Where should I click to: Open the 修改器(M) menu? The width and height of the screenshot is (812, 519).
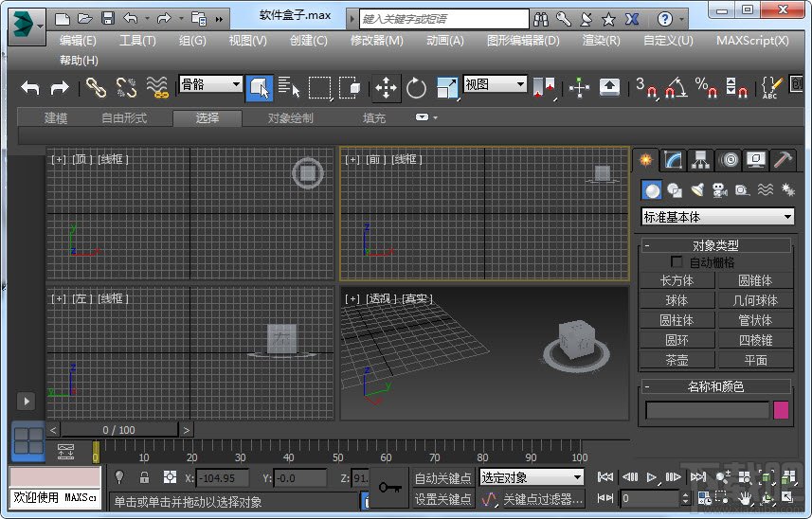coord(376,40)
